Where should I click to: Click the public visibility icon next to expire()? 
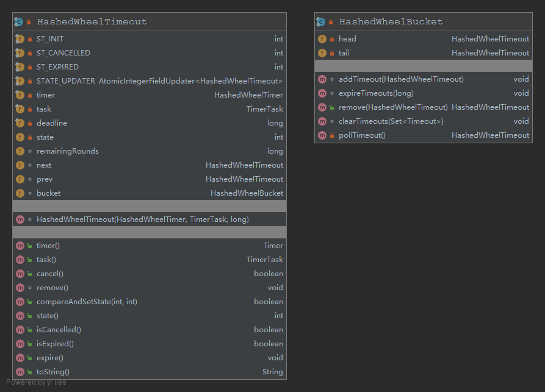click(29, 358)
